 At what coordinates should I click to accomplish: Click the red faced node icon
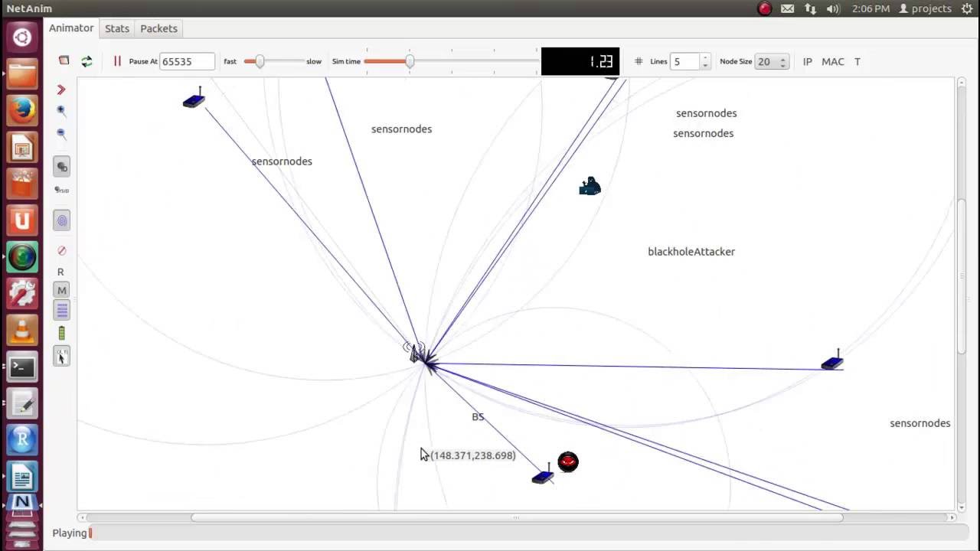(568, 461)
